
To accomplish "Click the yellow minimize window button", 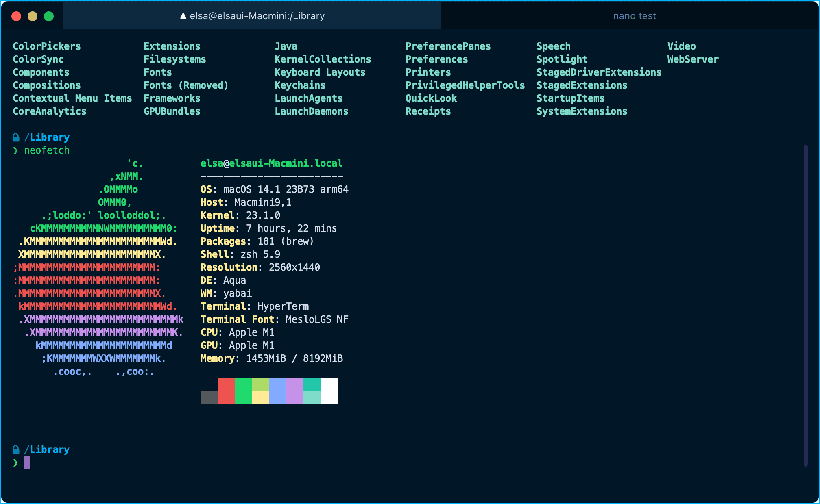I will pyautogui.click(x=33, y=16).
